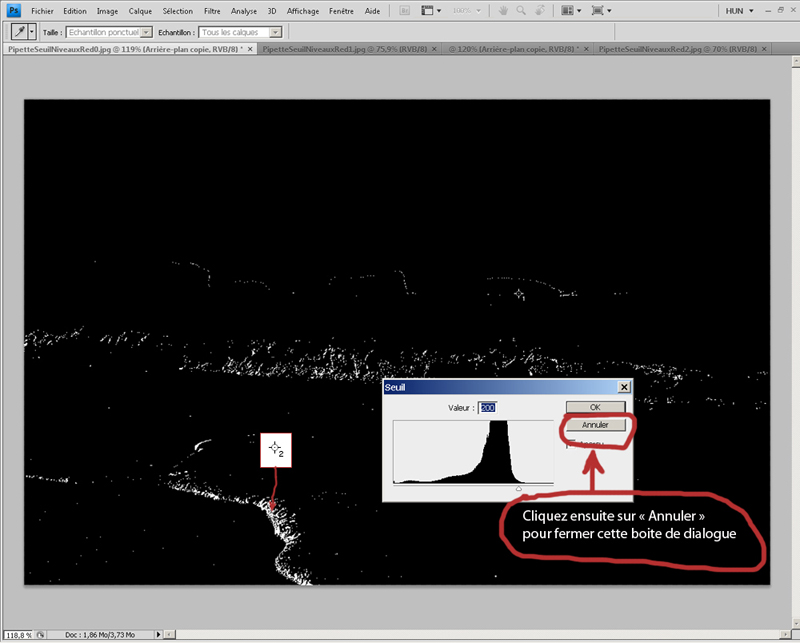The image size is (800, 643).
Task: Open the Filtre menu
Action: point(212,11)
